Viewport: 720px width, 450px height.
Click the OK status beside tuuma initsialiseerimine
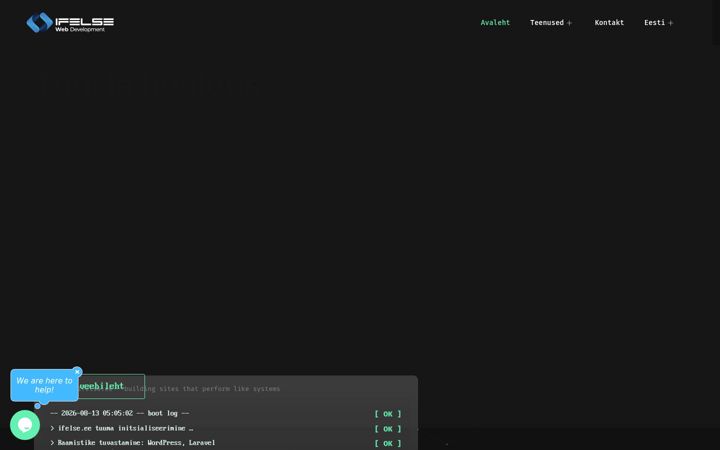coord(388,429)
